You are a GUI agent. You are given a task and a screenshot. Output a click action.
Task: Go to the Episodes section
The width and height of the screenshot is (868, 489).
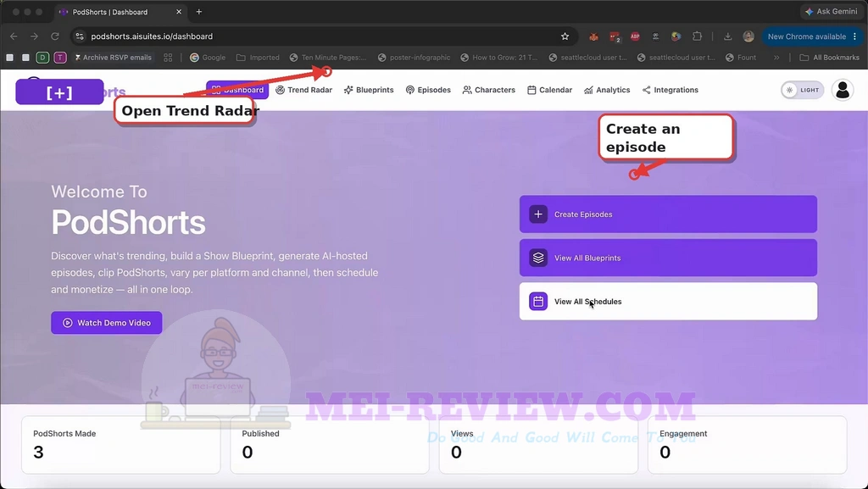428,90
